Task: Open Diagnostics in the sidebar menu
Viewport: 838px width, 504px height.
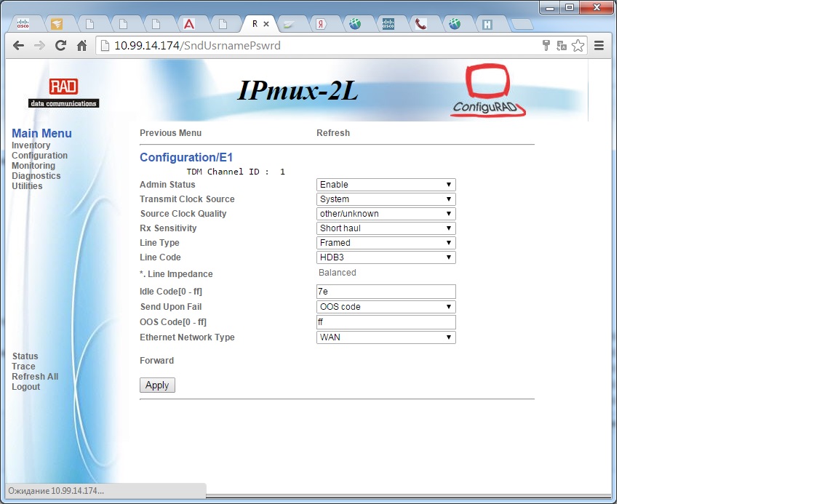Action: tap(36, 176)
